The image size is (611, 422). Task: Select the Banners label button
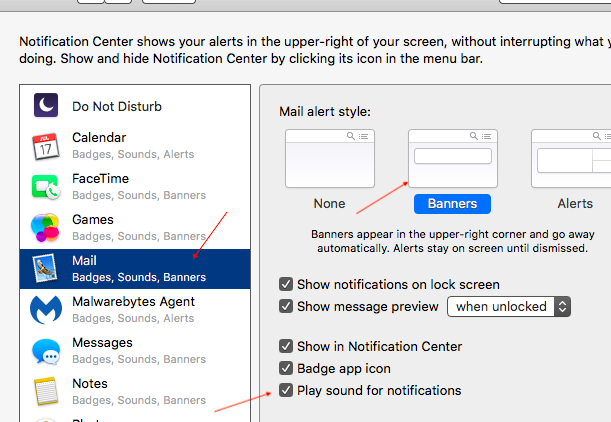click(452, 204)
